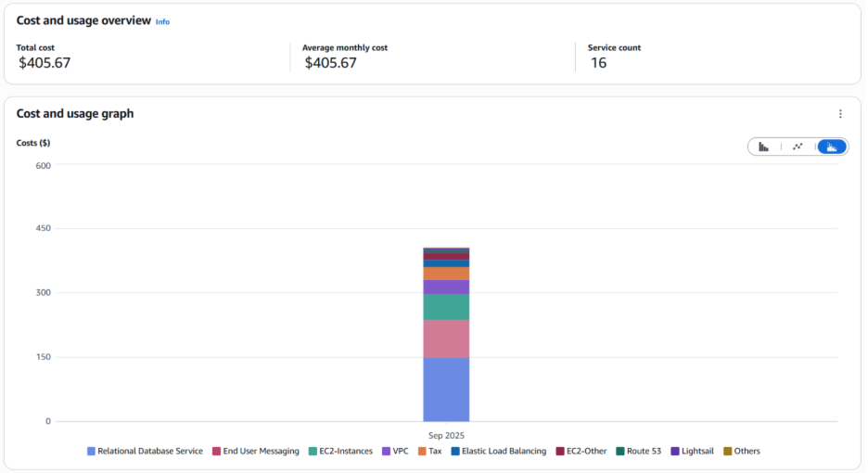Click the Sep 2025 axis label
The width and height of the screenshot is (868, 473).
tap(446, 435)
